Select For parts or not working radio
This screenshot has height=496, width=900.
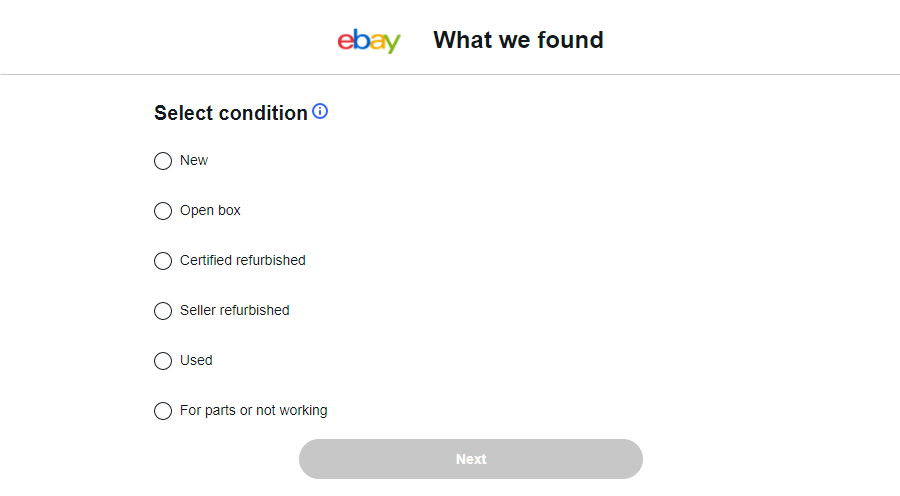click(x=163, y=411)
